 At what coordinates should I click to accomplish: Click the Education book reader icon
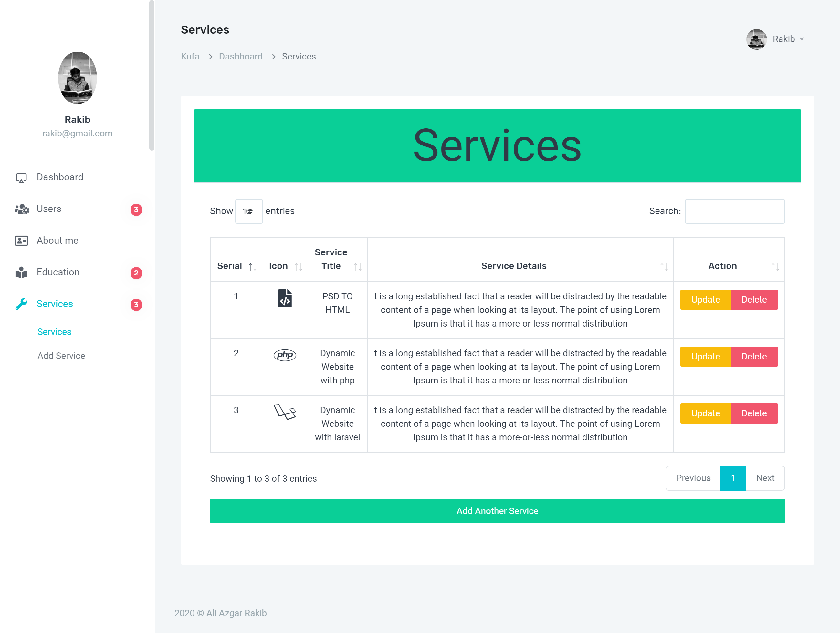(21, 273)
